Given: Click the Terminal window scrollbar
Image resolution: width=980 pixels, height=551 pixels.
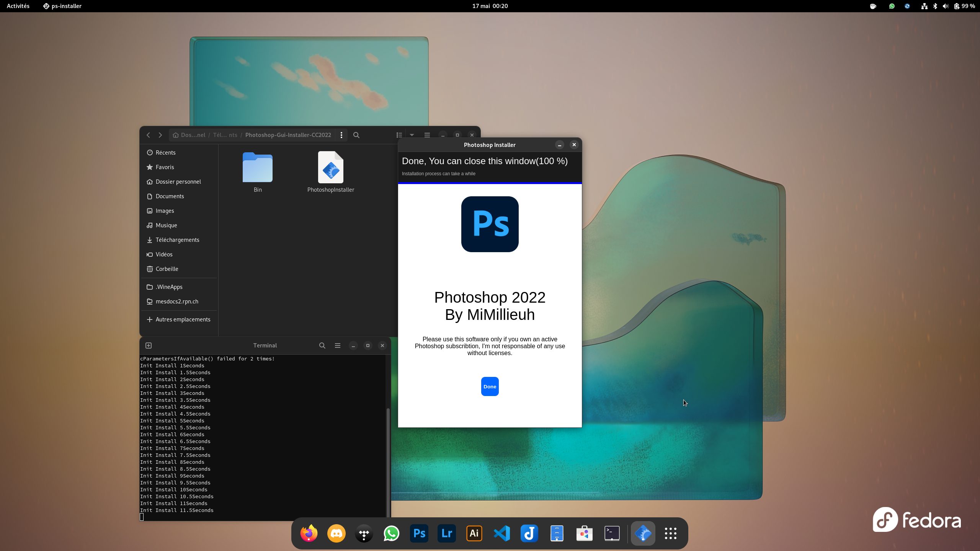Looking at the screenshot, I should click(388, 462).
